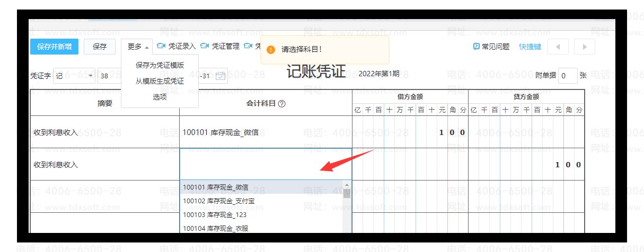
Task: Select 100102 库存现金_支付宝 from subject list
Action: coord(215,201)
